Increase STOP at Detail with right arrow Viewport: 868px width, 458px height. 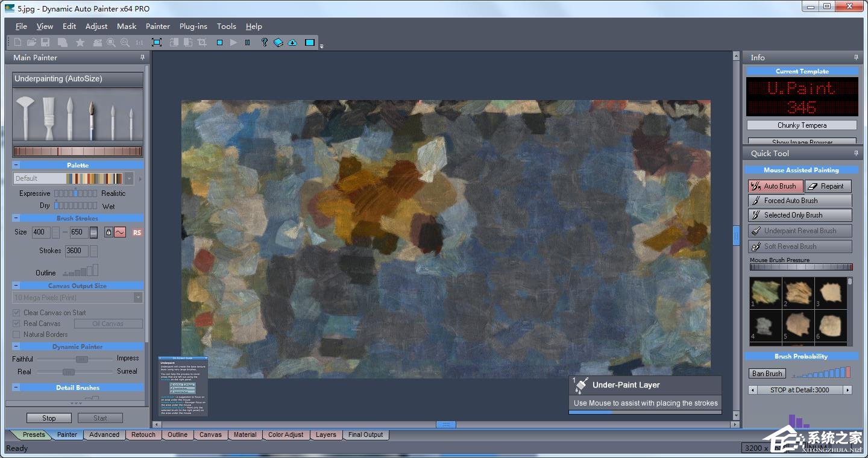coord(848,390)
